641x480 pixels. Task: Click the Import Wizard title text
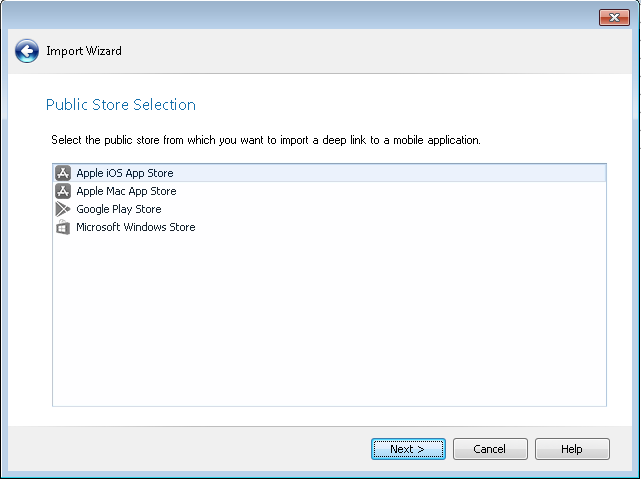click(84, 51)
